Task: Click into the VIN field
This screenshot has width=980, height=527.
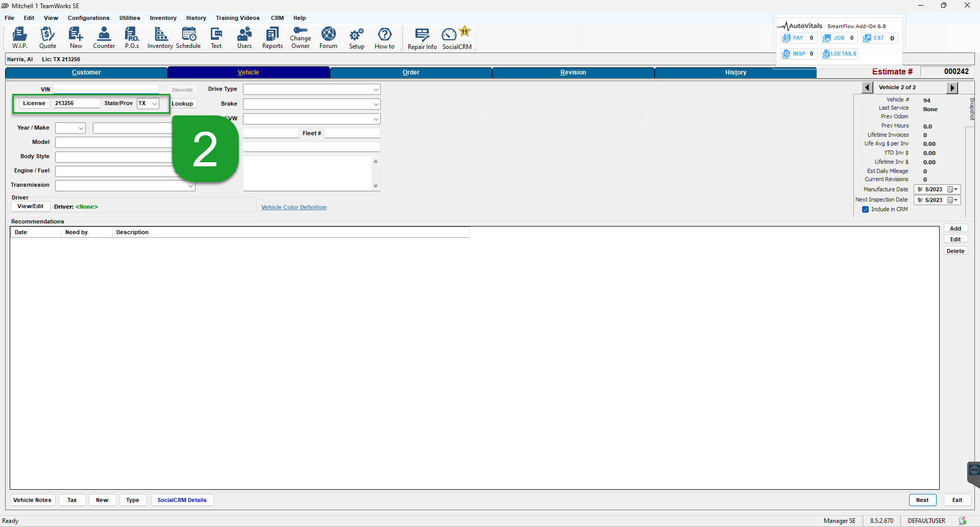Action: 106,89
